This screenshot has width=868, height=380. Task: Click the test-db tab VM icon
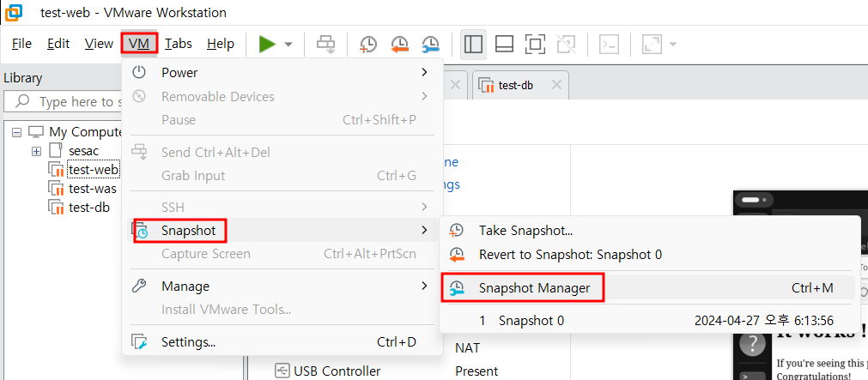[x=486, y=86]
